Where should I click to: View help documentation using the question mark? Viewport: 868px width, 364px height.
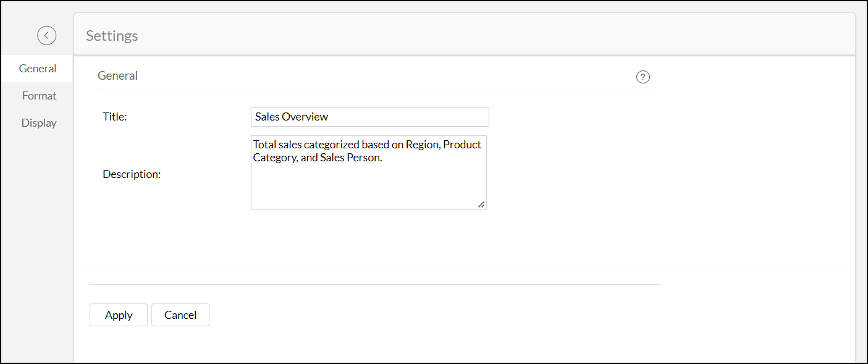(643, 77)
